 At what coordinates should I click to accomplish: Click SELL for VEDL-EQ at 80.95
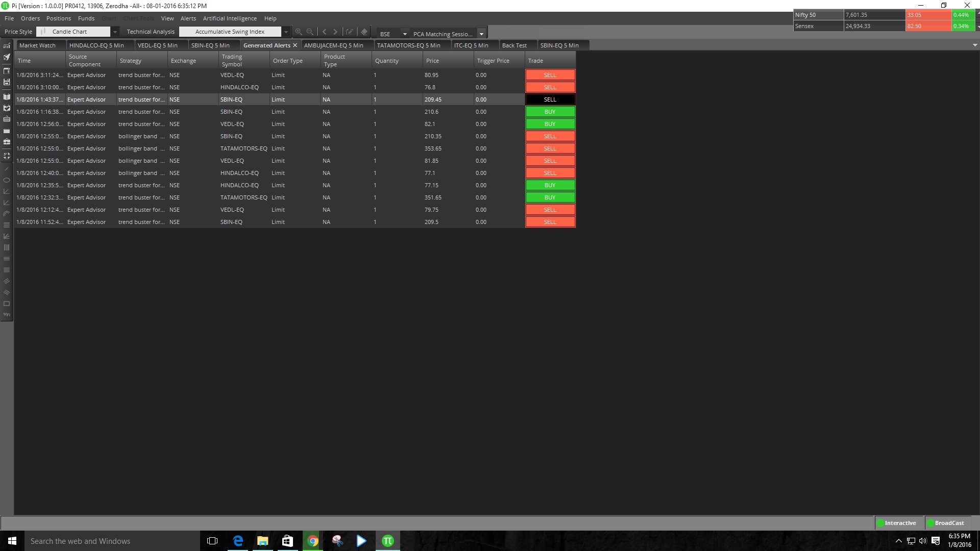click(x=550, y=75)
